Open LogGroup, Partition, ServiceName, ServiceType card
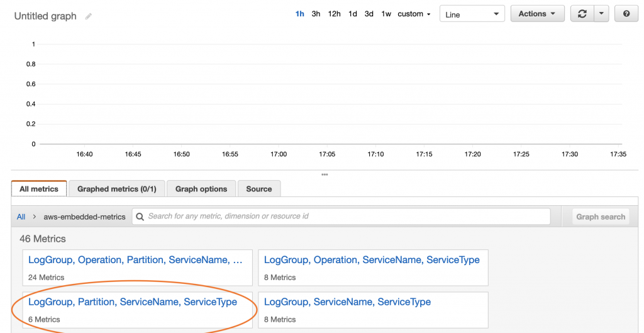Image resolution: width=644 pixels, height=333 pixels. pos(138,310)
